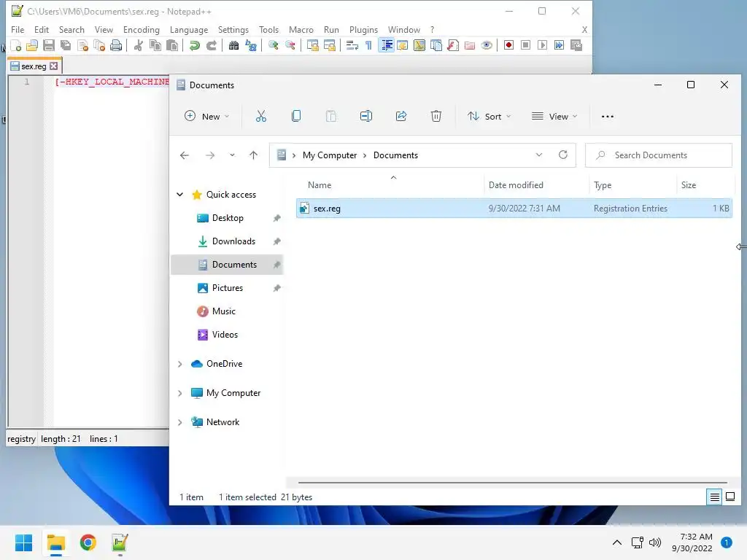Click the See more ellipsis in Explorer

tap(608, 116)
